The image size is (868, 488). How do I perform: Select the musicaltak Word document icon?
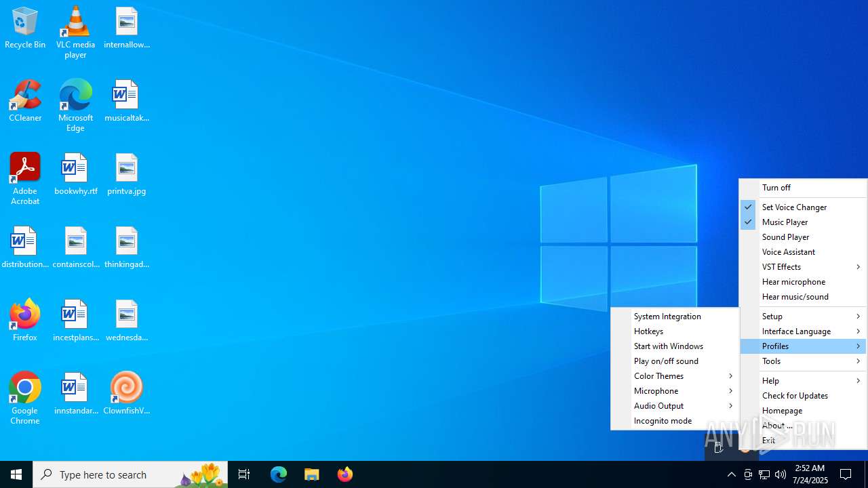[127, 102]
